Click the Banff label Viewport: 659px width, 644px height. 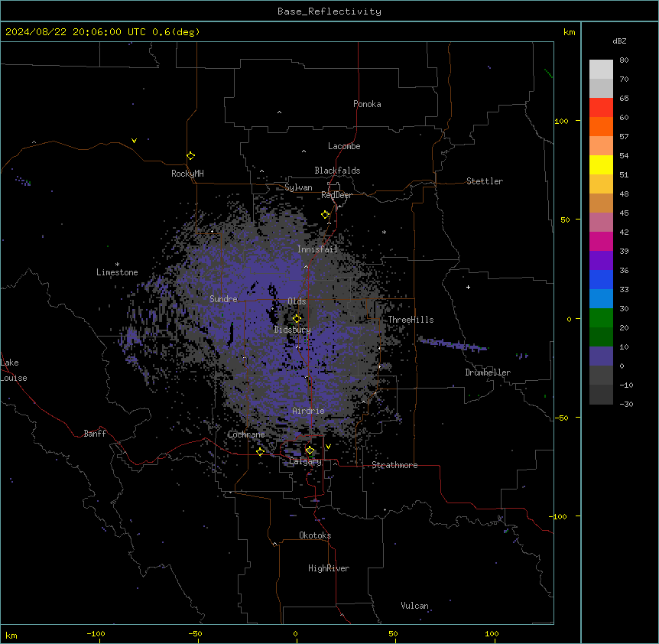pyautogui.click(x=95, y=434)
